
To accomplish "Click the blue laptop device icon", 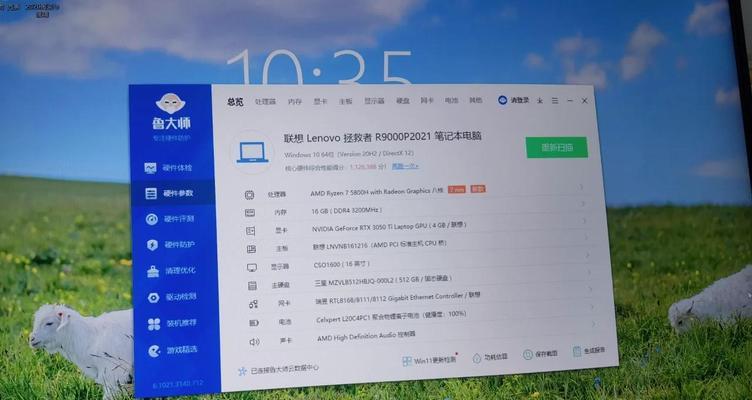I will coord(252,153).
